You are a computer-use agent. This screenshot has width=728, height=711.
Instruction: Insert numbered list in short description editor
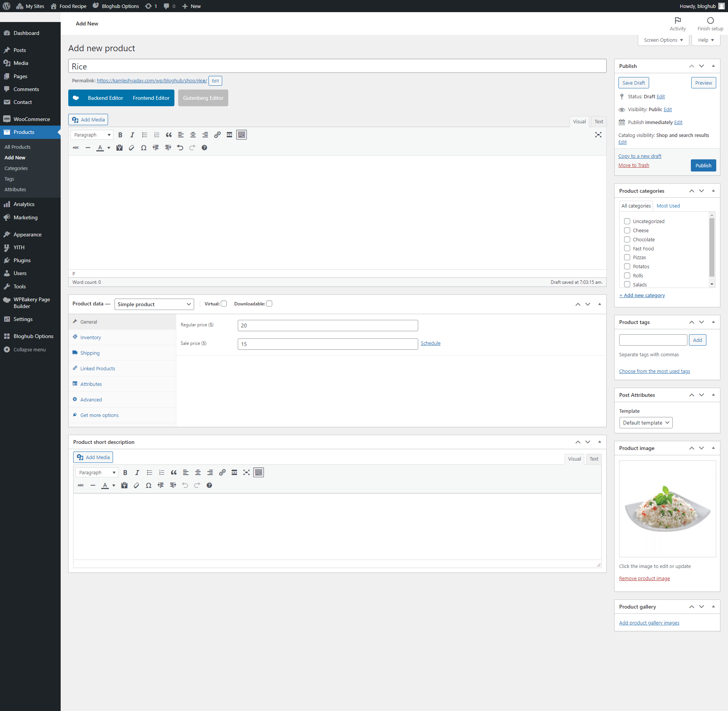point(162,472)
